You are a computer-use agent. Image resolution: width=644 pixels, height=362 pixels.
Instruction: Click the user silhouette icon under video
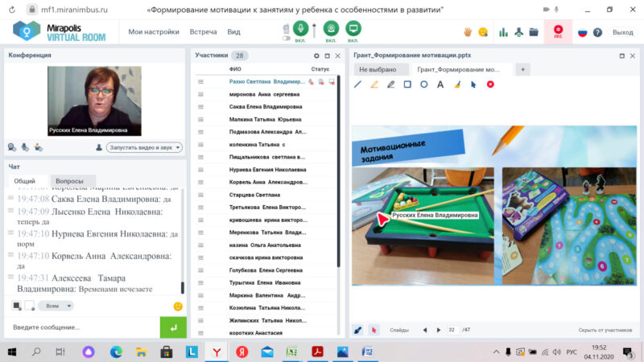click(x=98, y=147)
